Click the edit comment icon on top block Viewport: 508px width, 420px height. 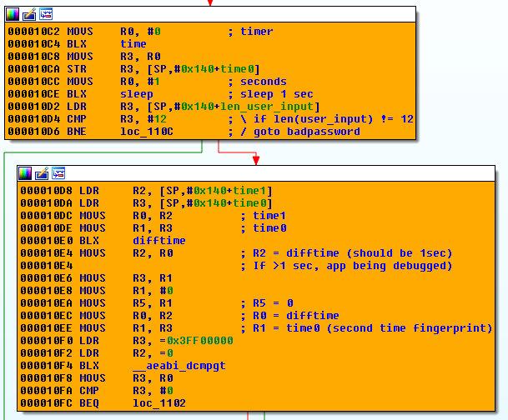pyautogui.click(x=28, y=14)
